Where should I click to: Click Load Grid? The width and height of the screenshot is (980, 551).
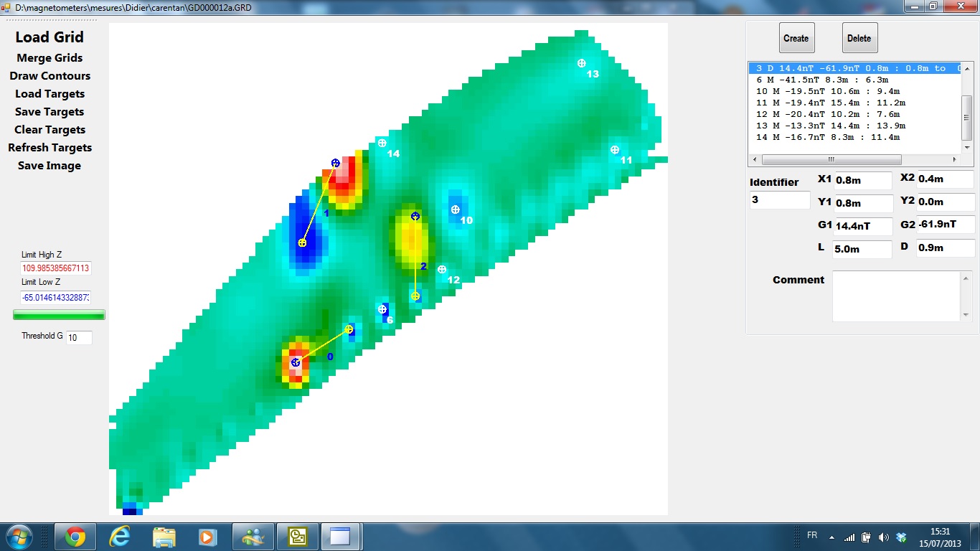(50, 37)
